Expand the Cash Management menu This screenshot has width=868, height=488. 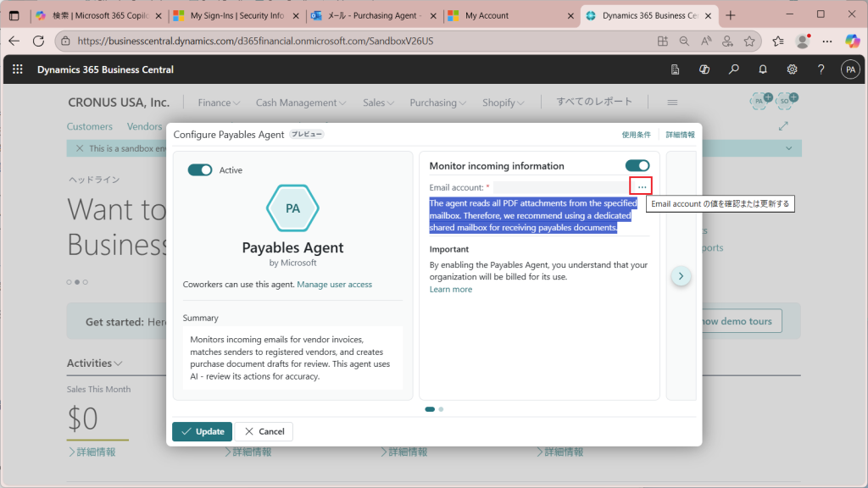coord(301,103)
